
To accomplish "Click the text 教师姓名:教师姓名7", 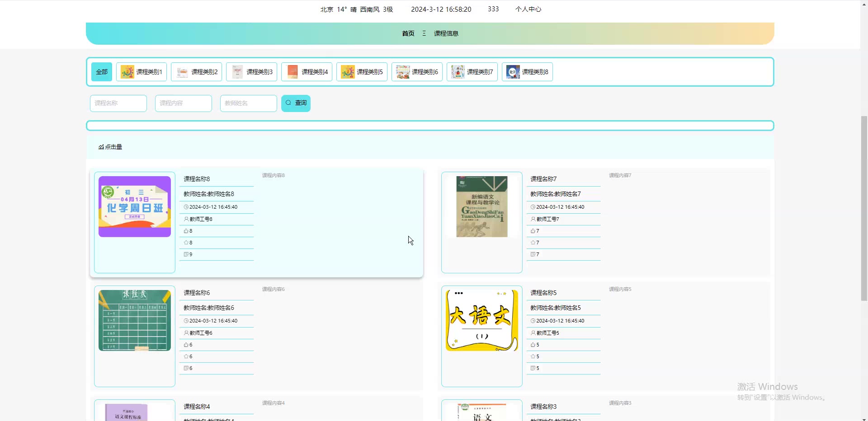I will [556, 194].
